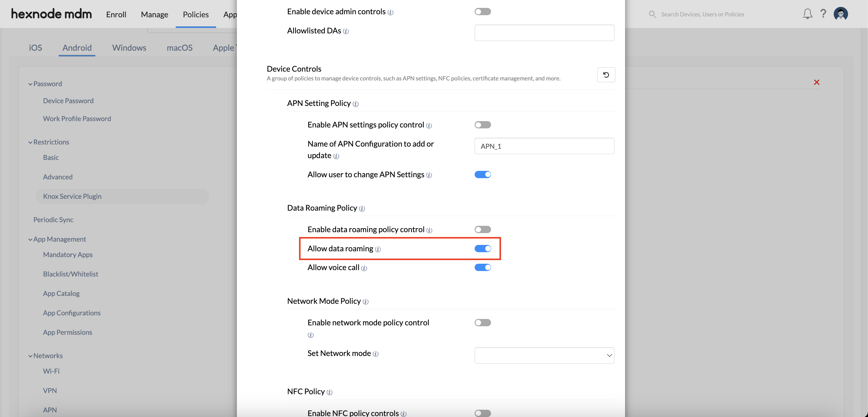Screen dimensions: 868x417
Task: Click the help question mark icon
Action: (x=823, y=13)
